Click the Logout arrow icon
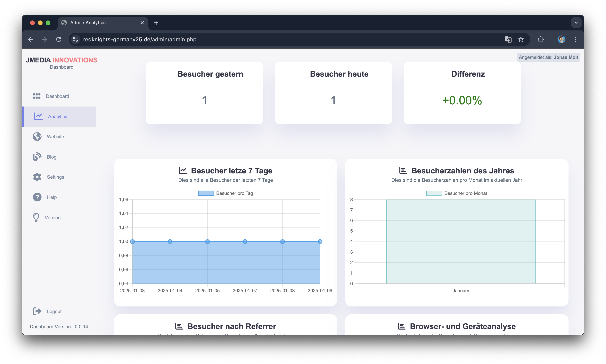606x364 pixels. click(37, 311)
